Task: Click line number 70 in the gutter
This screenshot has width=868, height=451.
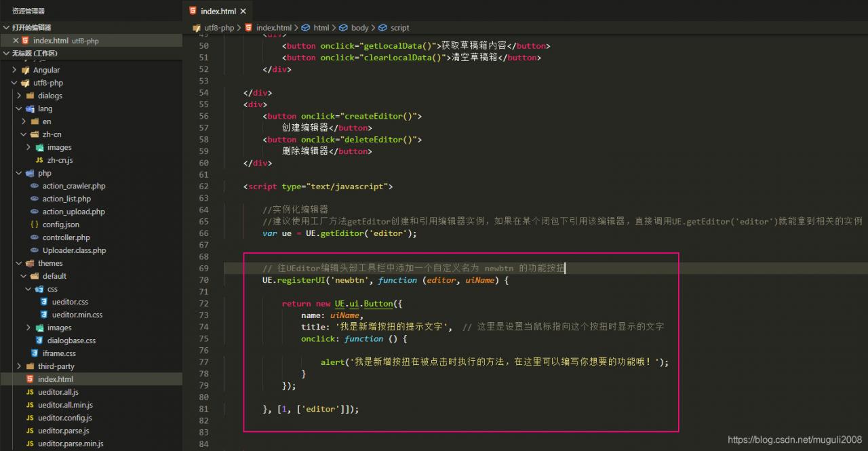Action: (203, 280)
